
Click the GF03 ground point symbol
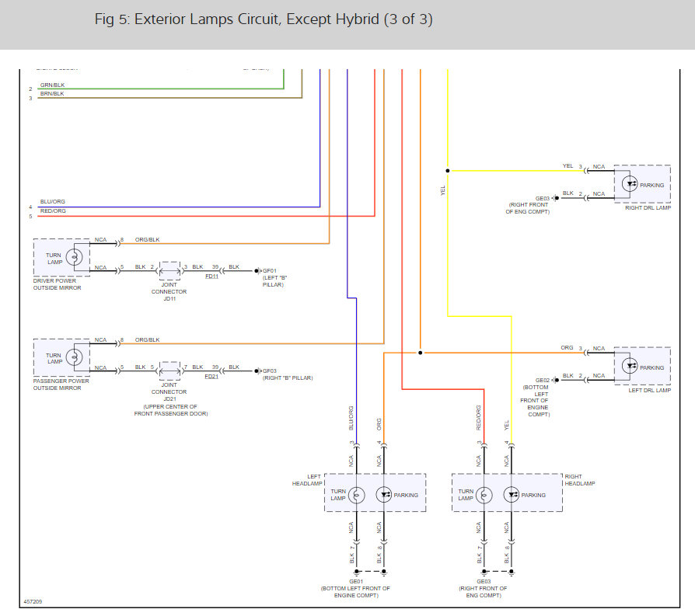click(x=257, y=371)
